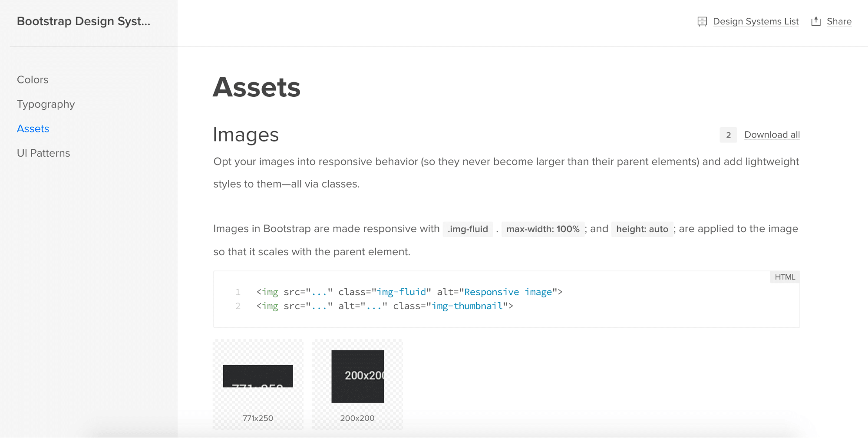Click the Images section heading
Image resolution: width=868 pixels, height=438 pixels.
(x=246, y=135)
